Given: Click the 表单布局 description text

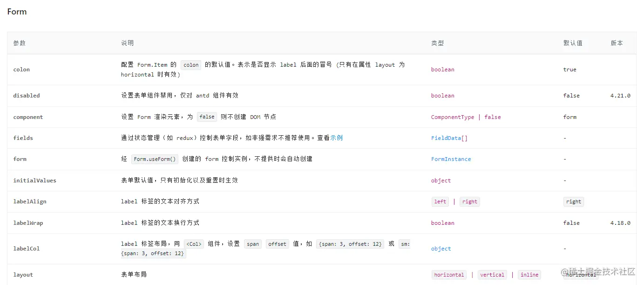Looking at the screenshot, I should (x=134, y=275).
